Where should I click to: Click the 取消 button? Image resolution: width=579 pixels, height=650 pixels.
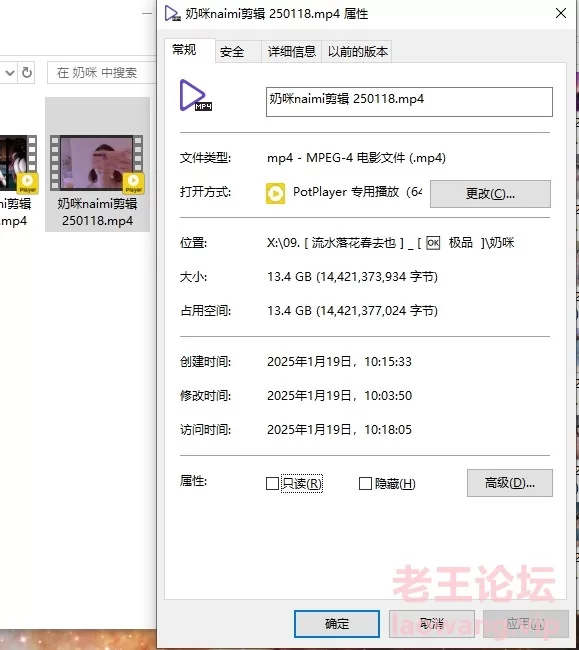click(431, 623)
